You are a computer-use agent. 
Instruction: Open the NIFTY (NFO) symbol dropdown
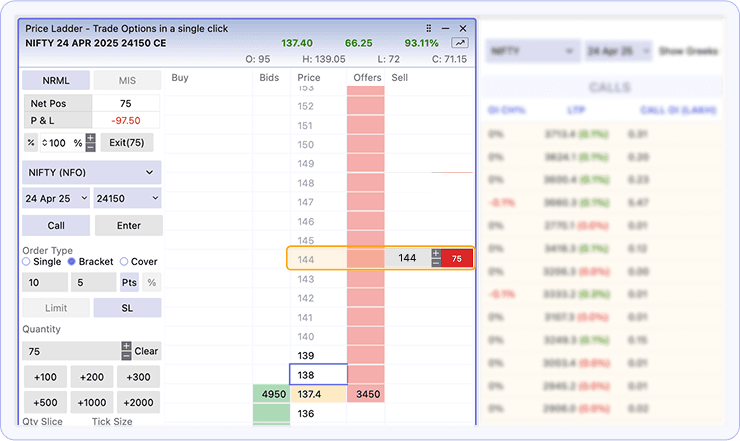click(91, 172)
